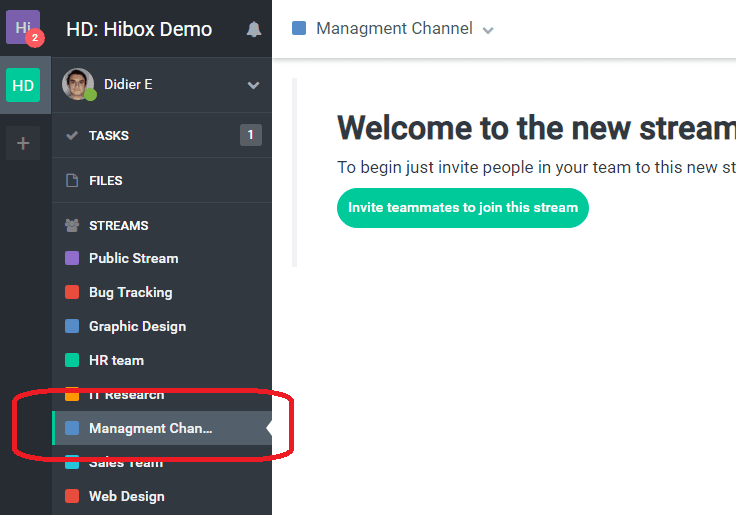
Task: Open the Tasks section
Action: [109, 135]
